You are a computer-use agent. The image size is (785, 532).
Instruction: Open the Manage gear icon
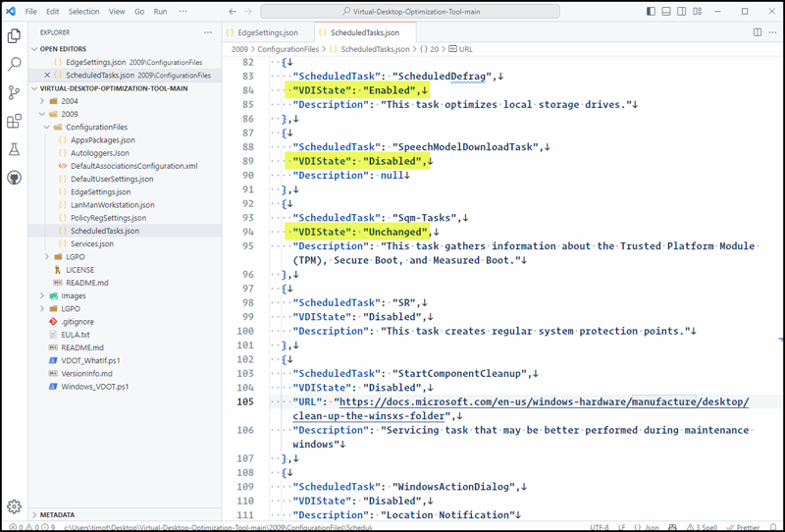pyautogui.click(x=14, y=506)
